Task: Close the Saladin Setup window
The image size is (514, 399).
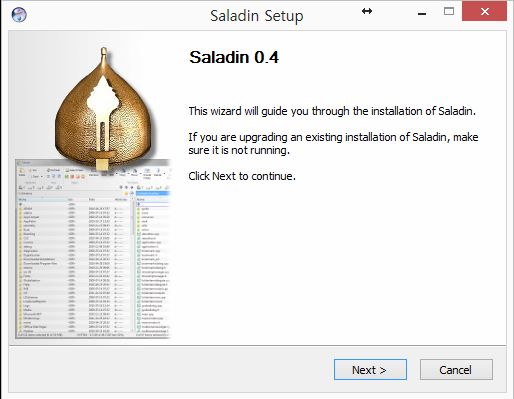Action: [484, 11]
